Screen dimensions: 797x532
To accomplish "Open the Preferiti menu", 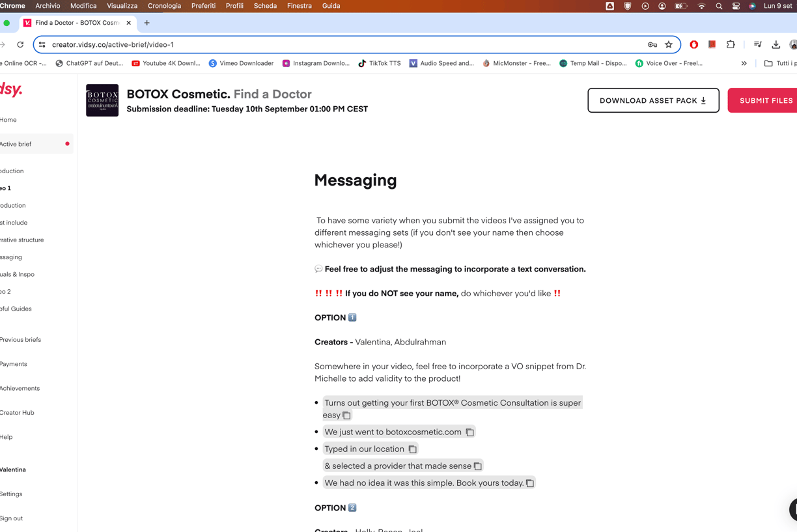I will pos(204,6).
